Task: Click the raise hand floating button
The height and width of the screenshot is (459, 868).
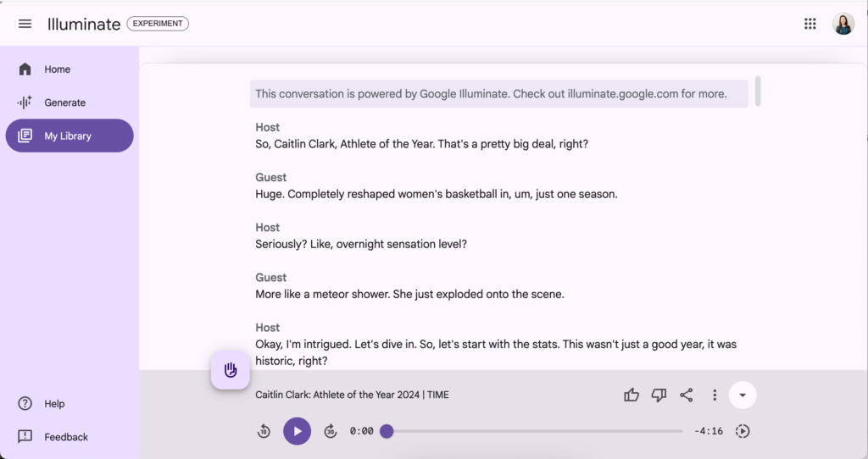Action: click(x=231, y=370)
